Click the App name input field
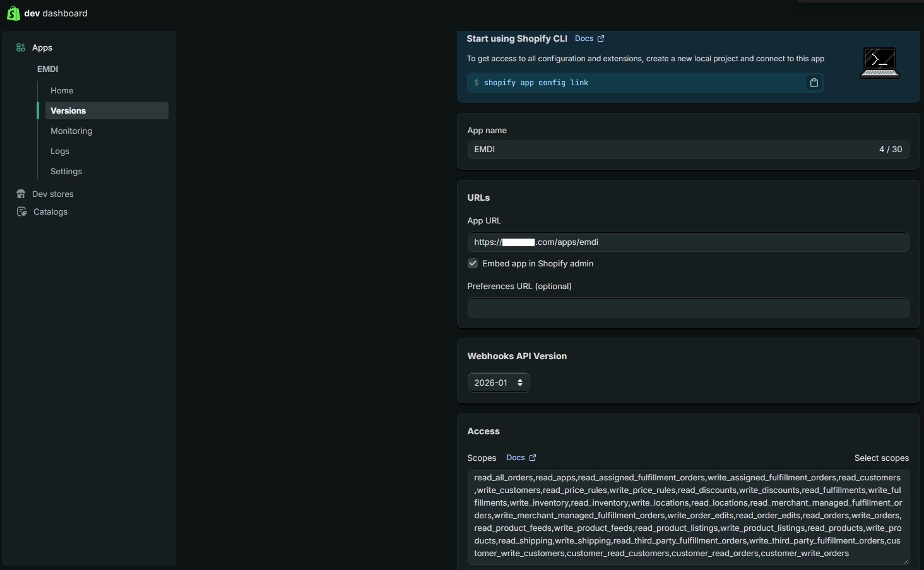This screenshot has height=570, width=924. (x=669, y=150)
